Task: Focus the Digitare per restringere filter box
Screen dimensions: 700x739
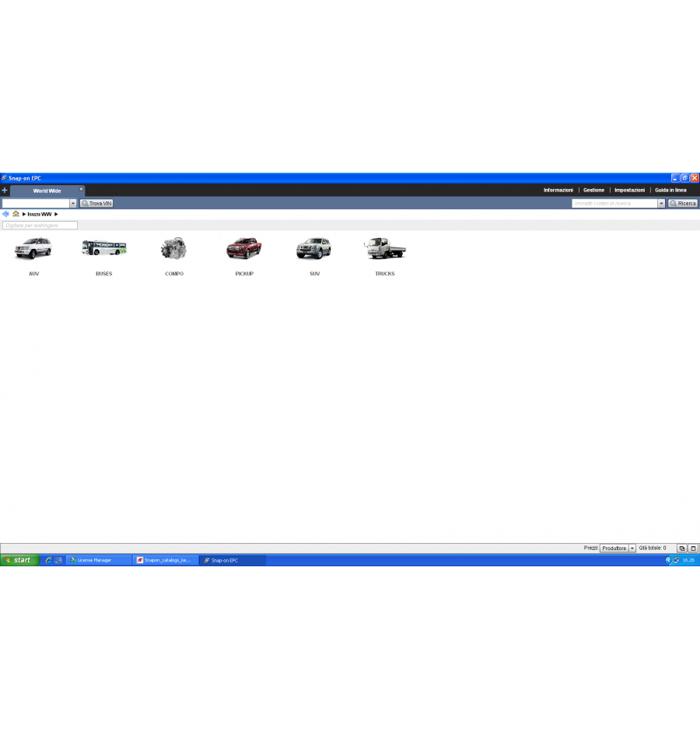Action: point(40,226)
